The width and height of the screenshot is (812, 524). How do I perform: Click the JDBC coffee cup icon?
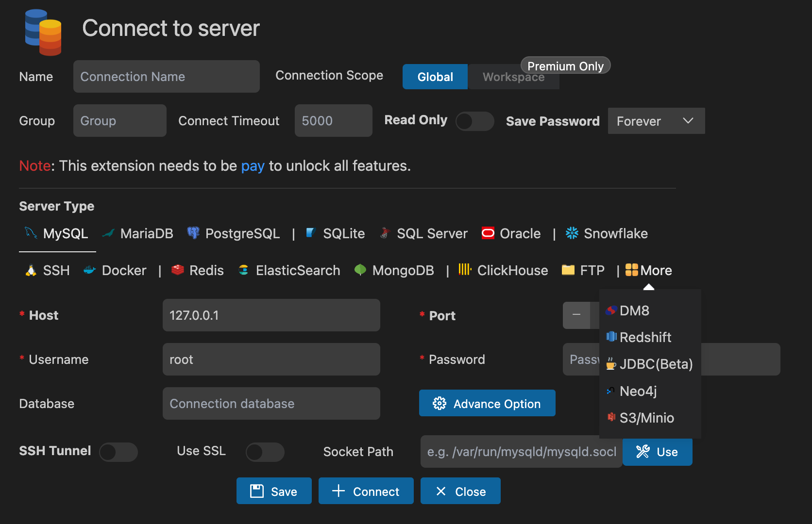click(611, 364)
